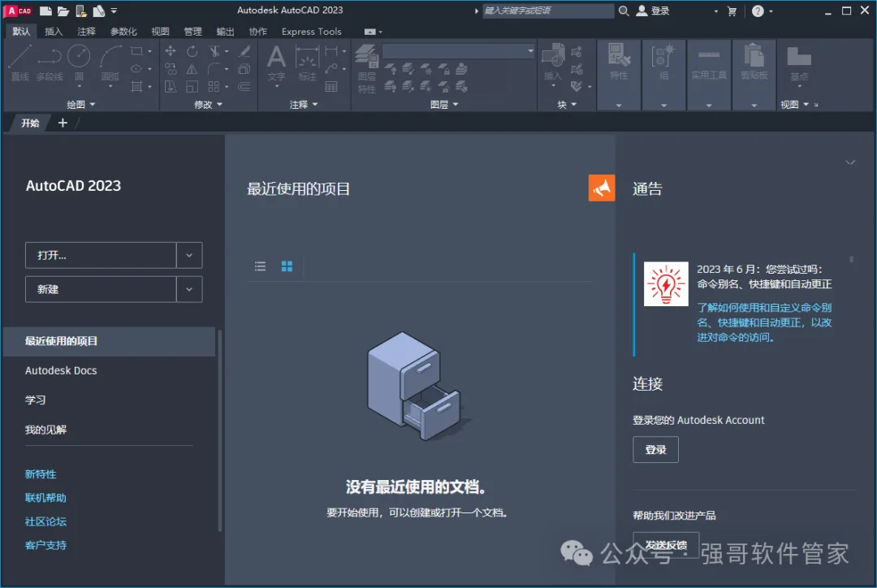Open the dropdown arrow beside 新建
The width and height of the screenshot is (877, 588).
[x=189, y=289]
